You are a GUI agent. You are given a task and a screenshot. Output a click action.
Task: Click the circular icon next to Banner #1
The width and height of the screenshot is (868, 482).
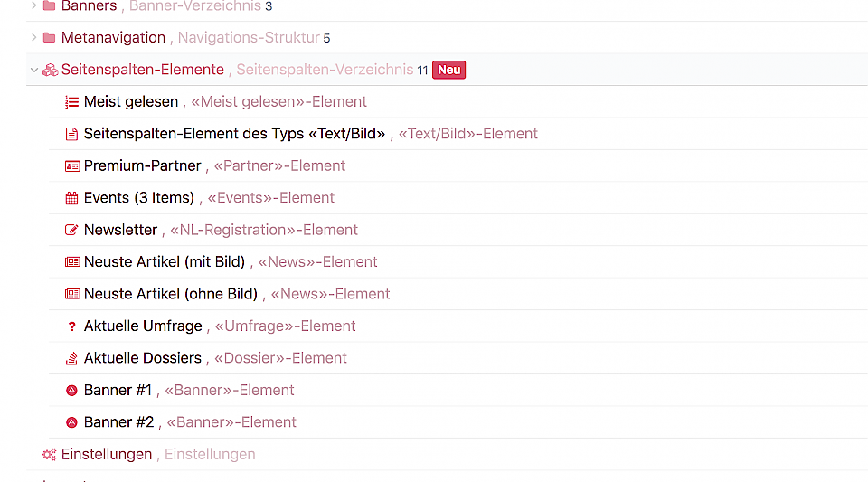(72, 391)
